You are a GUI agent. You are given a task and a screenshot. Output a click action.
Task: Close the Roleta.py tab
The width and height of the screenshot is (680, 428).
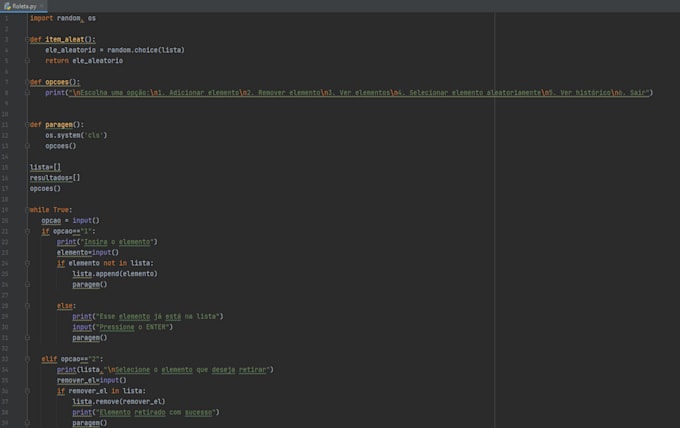point(42,6)
